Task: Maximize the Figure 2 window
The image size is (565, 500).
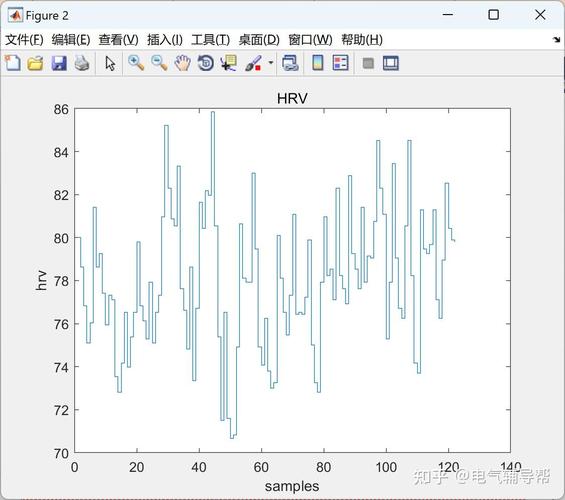Action: pyautogui.click(x=494, y=15)
